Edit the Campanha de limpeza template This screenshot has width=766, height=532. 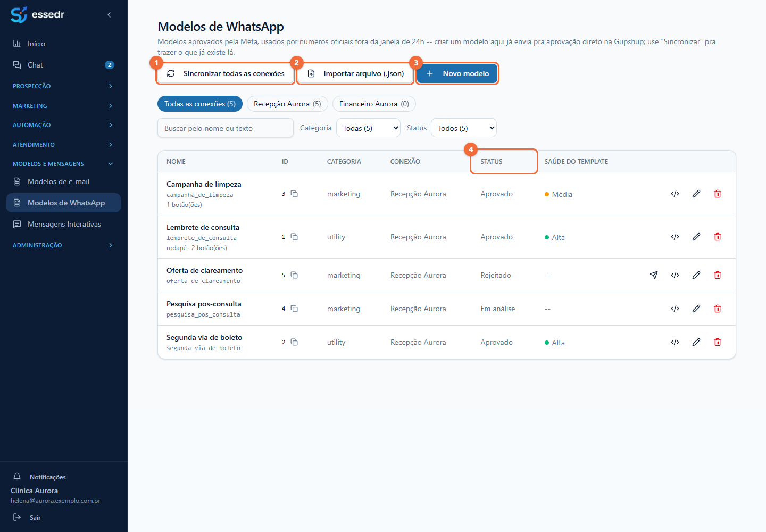pyautogui.click(x=696, y=194)
